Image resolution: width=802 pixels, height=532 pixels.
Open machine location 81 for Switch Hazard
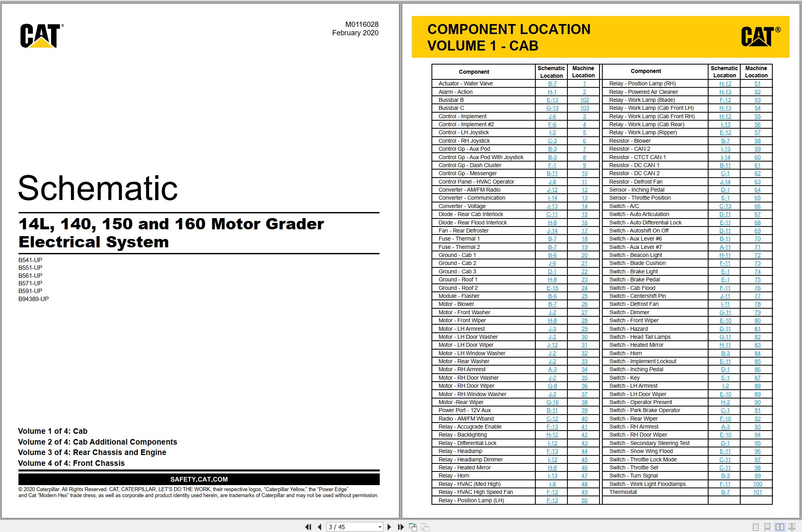pos(757,329)
